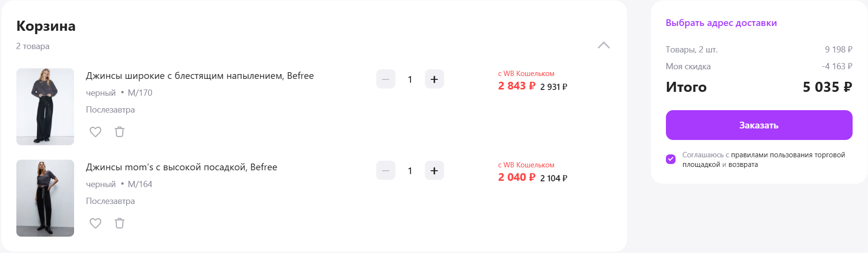
Task: Toggle agreement to marketplace rules checkbox
Action: point(671,159)
